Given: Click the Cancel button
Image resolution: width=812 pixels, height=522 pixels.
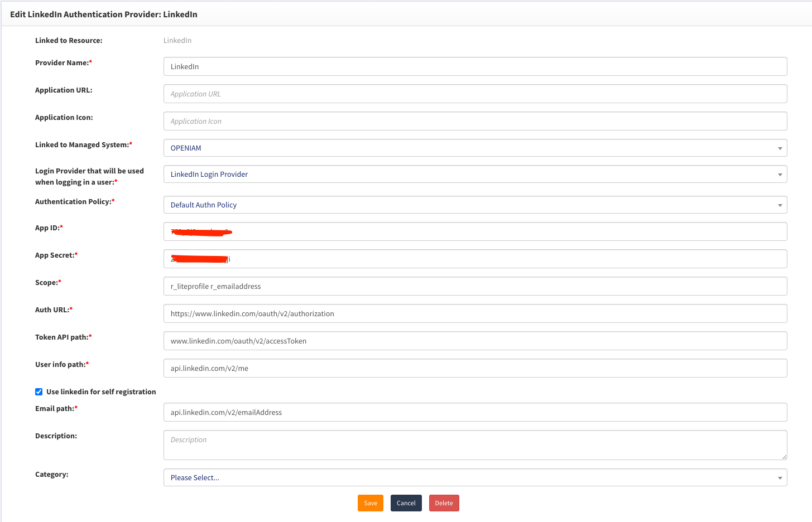Looking at the screenshot, I should [x=406, y=503].
